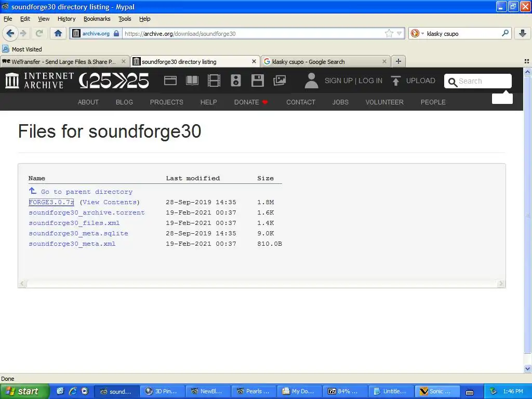Open soundforge30_archive.torrent link
This screenshot has height=399, width=532.
pyautogui.click(x=87, y=212)
